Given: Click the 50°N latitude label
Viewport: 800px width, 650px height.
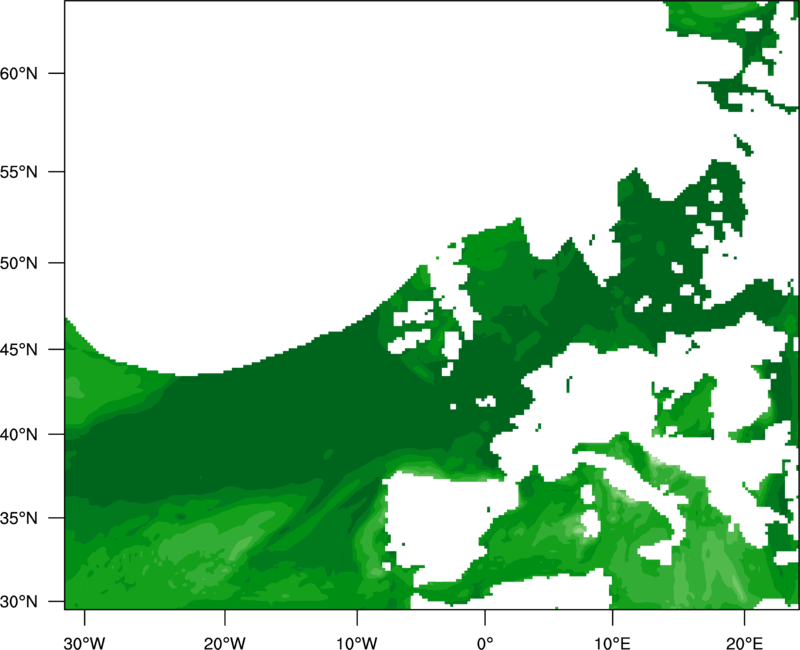Looking at the screenshot, I should (x=19, y=263).
